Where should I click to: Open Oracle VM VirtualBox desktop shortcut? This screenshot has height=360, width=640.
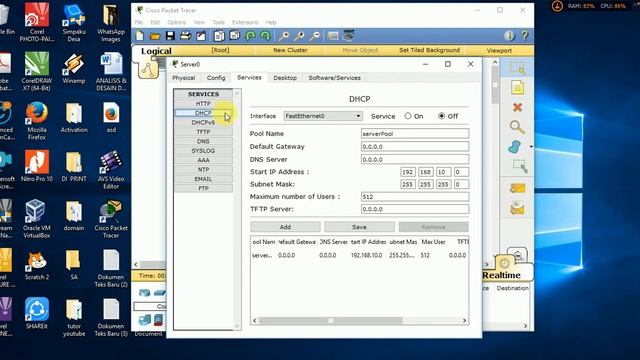click(37, 219)
